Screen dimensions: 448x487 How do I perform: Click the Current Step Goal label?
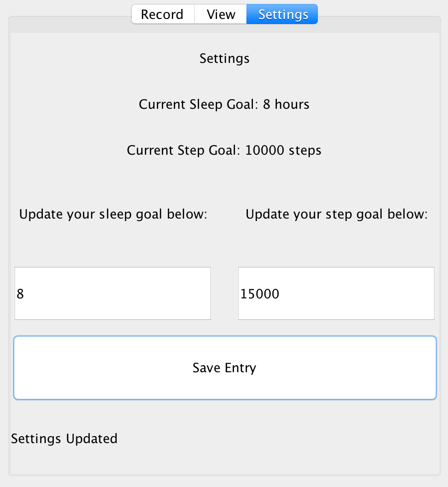click(224, 150)
